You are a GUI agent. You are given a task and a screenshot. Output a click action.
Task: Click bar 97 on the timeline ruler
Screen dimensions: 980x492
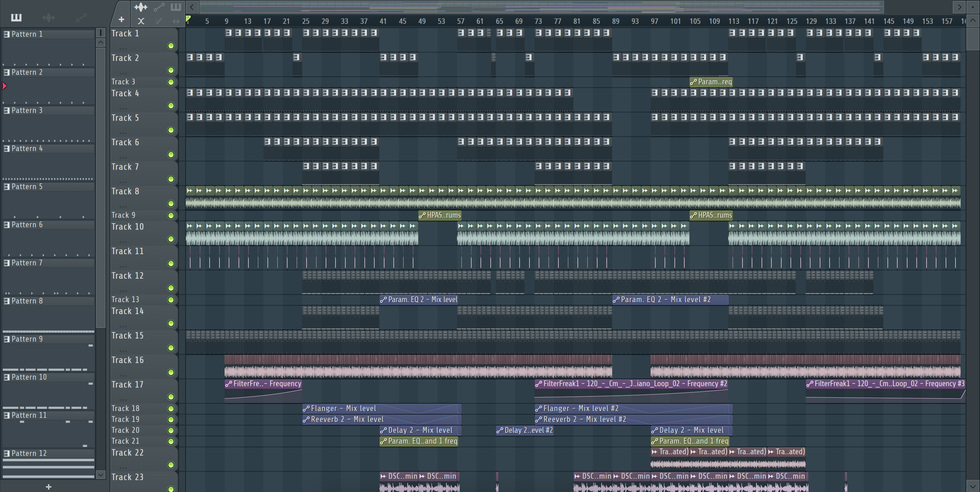[x=654, y=21]
